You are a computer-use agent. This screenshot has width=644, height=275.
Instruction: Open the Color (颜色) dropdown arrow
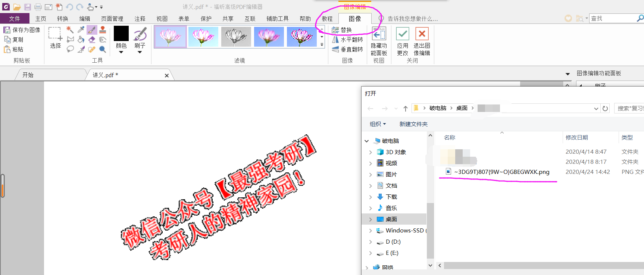(x=121, y=52)
